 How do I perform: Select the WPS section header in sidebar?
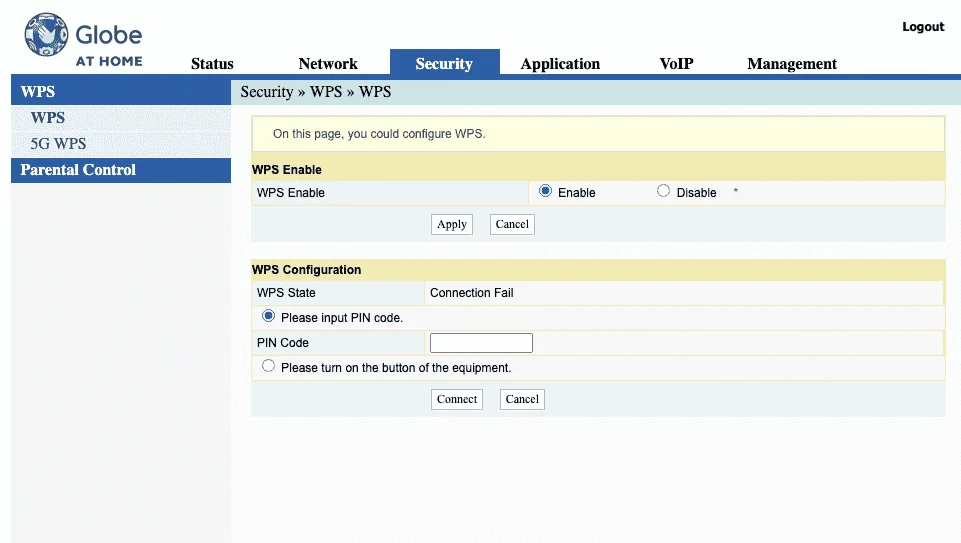(121, 92)
